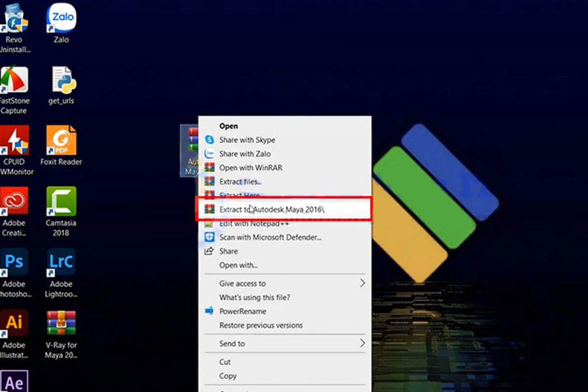Expand the Send to submenu arrow
Viewport: 588px width, 392px height.
[362, 343]
